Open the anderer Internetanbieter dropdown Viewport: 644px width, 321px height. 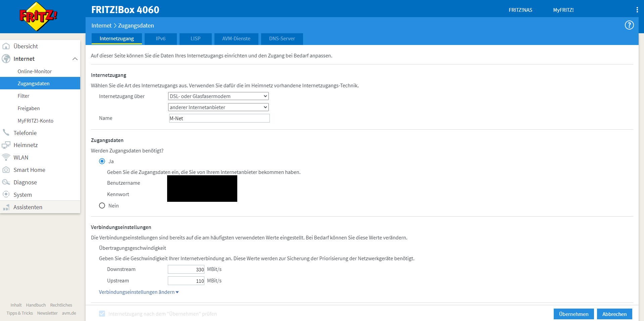pos(218,107)
